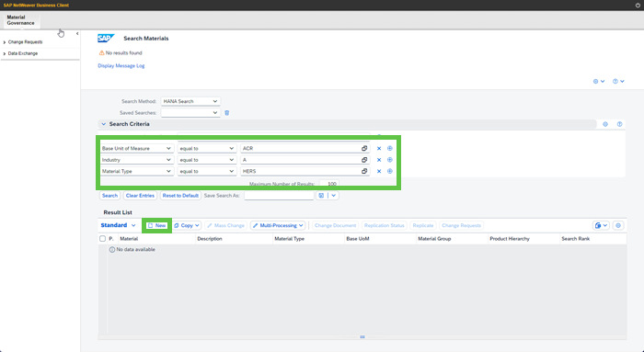Open the Multi-Processing menu button
The image size is (644, 352).
(x=278, y=225)
